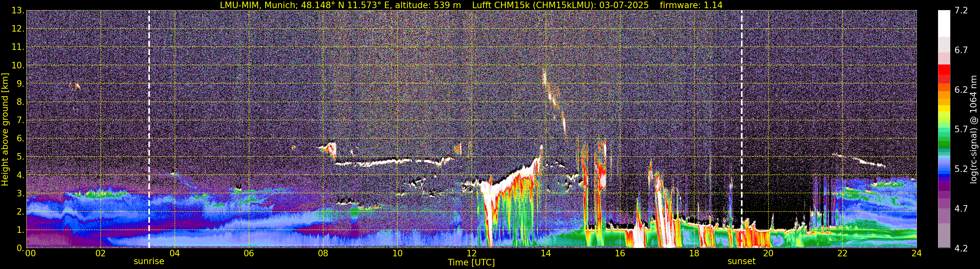
Task: Click the '4.2' colorbar value label
Action: (961, 248)
